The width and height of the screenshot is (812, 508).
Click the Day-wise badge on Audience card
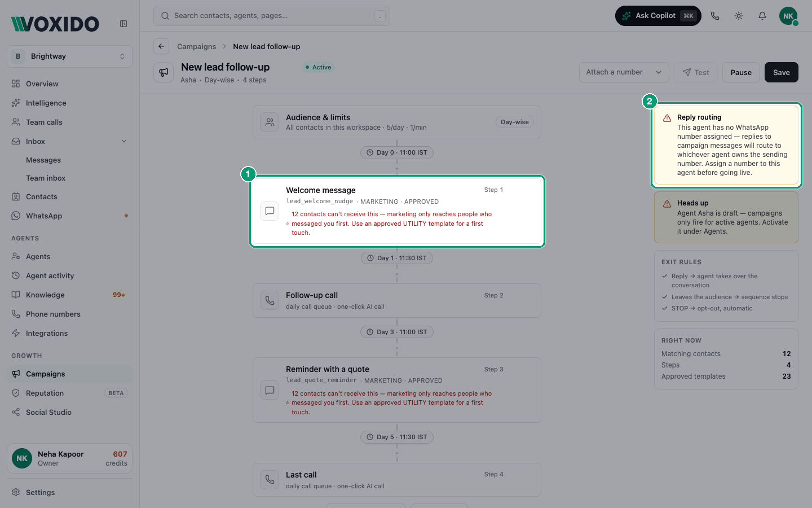[514, 122]
